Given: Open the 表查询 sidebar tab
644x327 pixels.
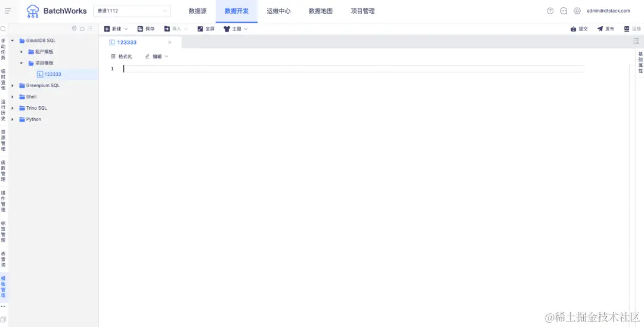Looking at the screenshot, I should pyautogui.click(x=4, y=259).
